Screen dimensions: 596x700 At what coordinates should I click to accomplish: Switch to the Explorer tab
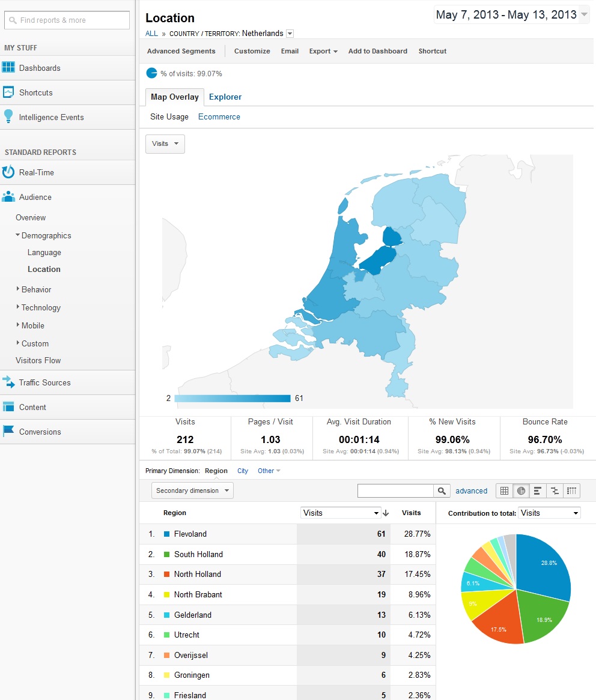pos(225,97)
